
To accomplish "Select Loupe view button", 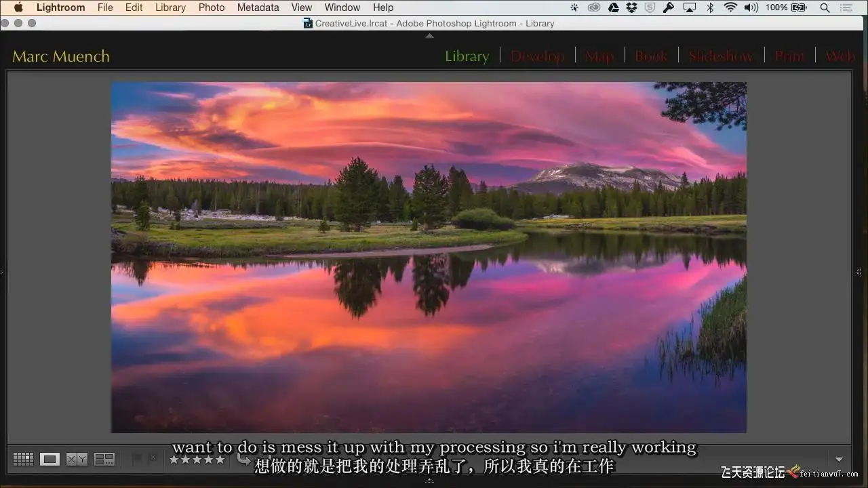I will tap(50, 459).
